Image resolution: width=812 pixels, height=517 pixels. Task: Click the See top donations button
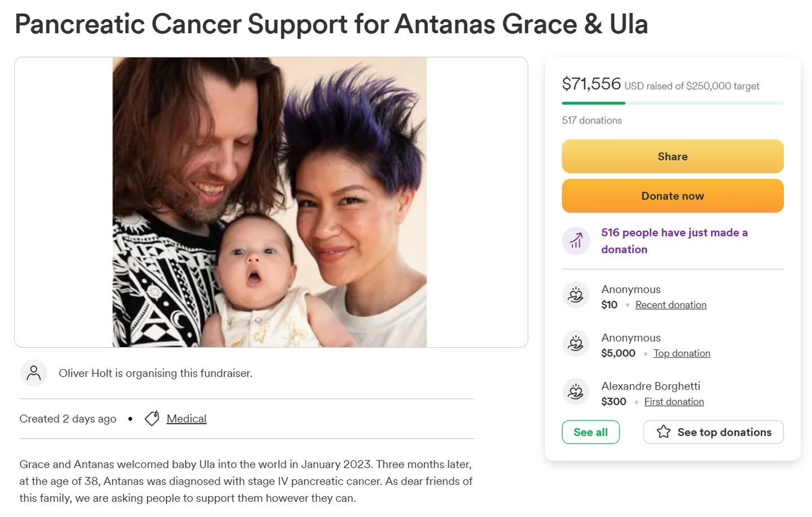[x=713, y=432]
